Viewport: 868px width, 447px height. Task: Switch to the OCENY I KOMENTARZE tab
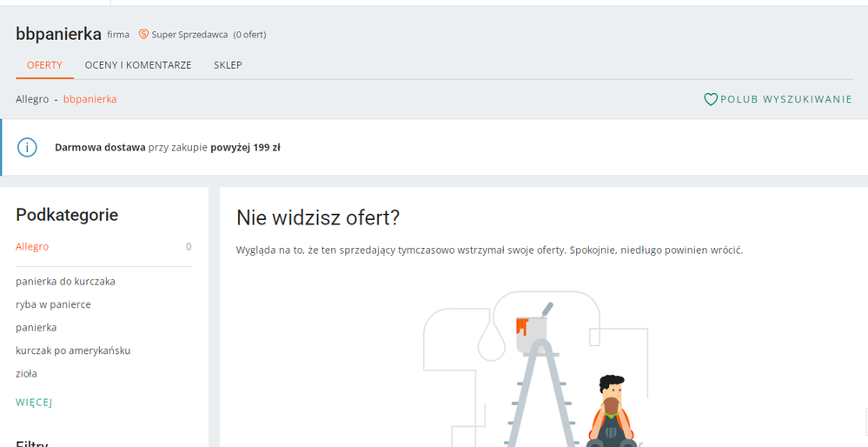pos(138,65)
